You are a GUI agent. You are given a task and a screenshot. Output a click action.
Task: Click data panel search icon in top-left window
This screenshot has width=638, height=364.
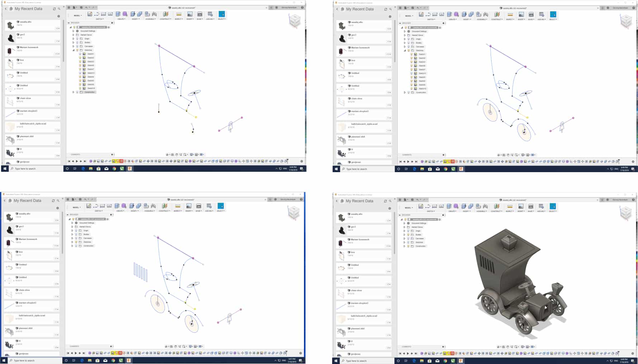click(59, 9)
